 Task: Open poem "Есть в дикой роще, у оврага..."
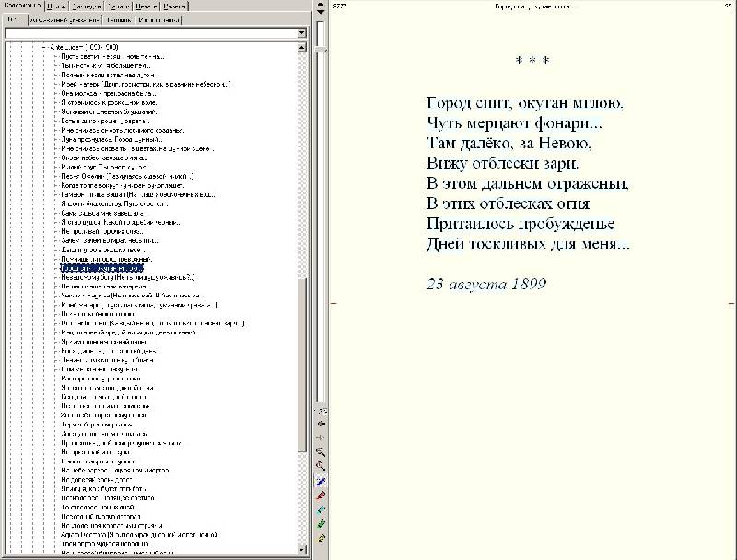[x=105, y=121]
